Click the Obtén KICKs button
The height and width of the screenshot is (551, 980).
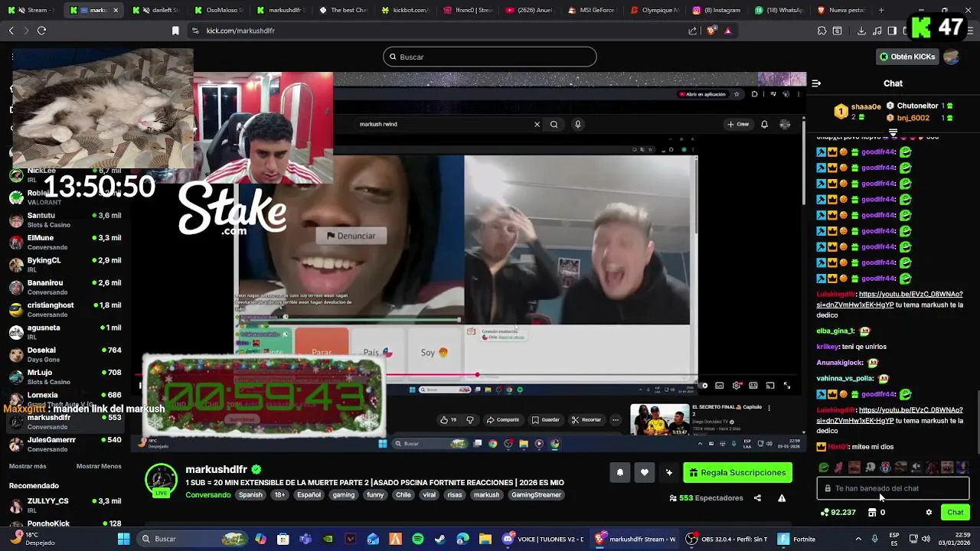(907, 57)
